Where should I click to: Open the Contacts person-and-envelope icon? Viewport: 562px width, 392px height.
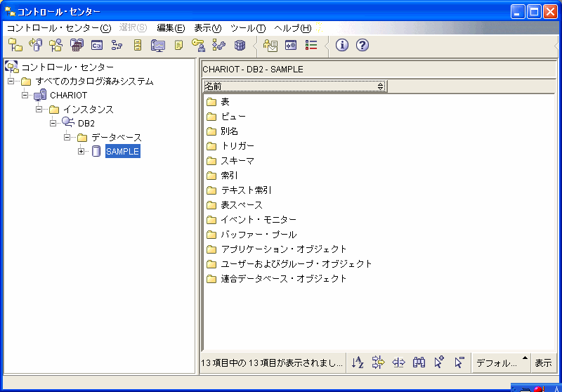(270, 45)
